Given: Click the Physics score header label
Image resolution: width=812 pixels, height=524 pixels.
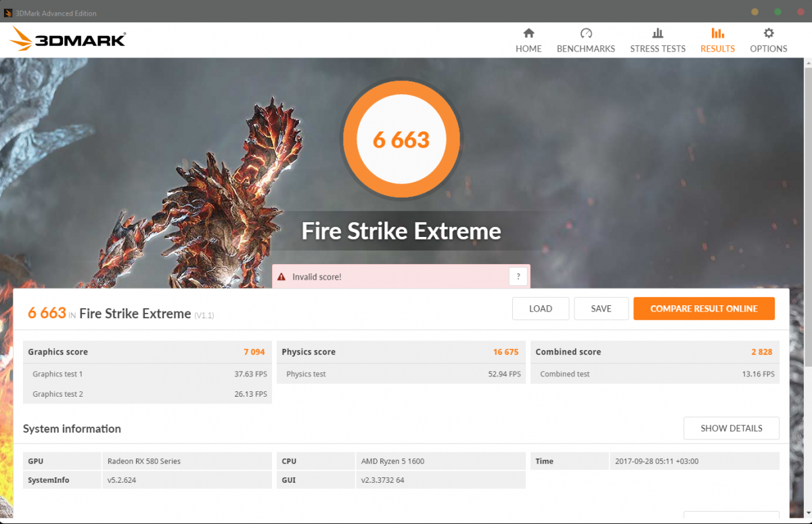Looking at the screenshot, I should click(309, 352).
